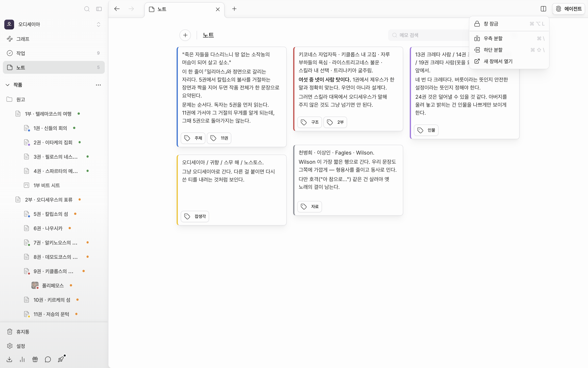Open 8권 · 데모도코스의 chapter
Image resolution: width=588 pixels, height=368 pixels.
coord(55,257)
